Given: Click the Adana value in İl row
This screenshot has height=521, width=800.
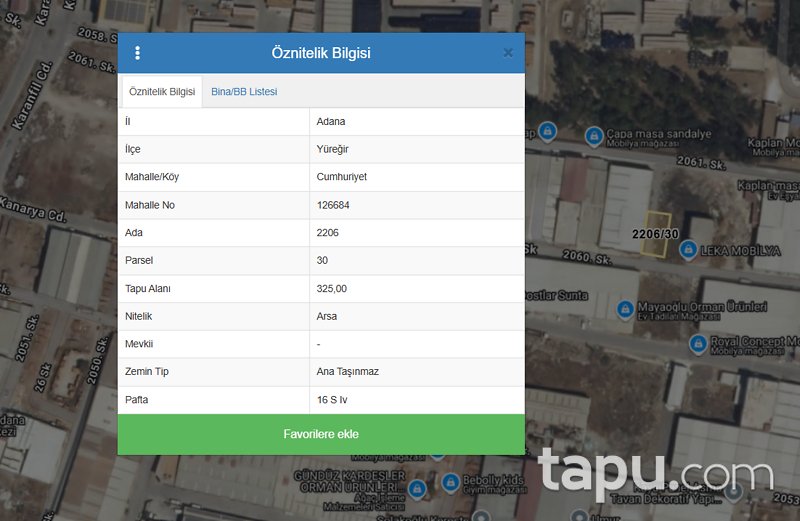Looking at the screenshot, I should (331, 121).
